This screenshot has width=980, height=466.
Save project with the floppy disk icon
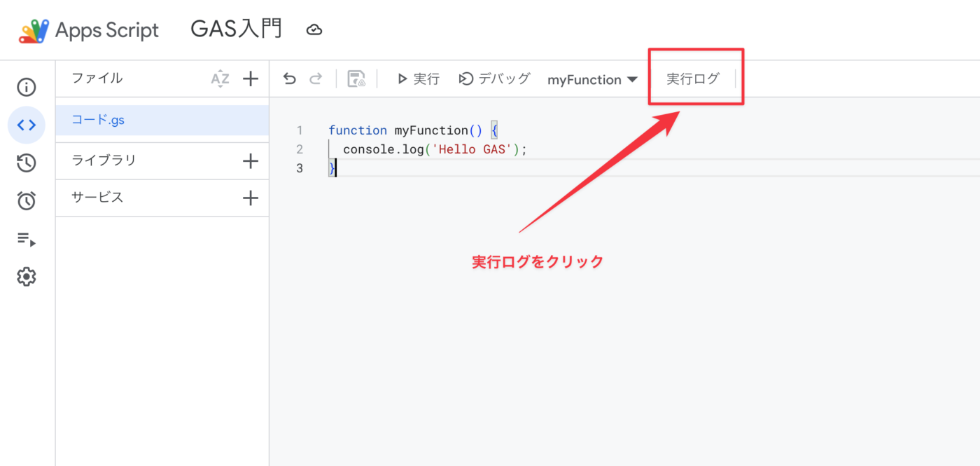[x=356, y=79]
